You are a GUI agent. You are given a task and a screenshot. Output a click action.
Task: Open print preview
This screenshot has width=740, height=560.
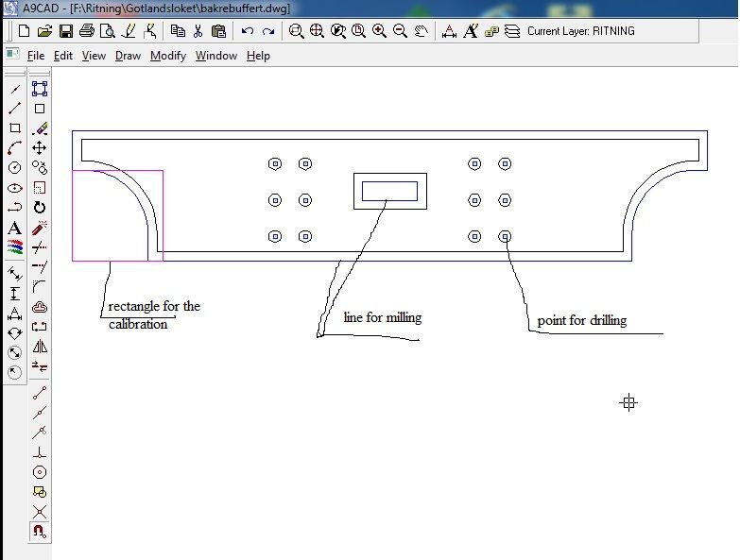pyautogui.click(x=107, y=31)
